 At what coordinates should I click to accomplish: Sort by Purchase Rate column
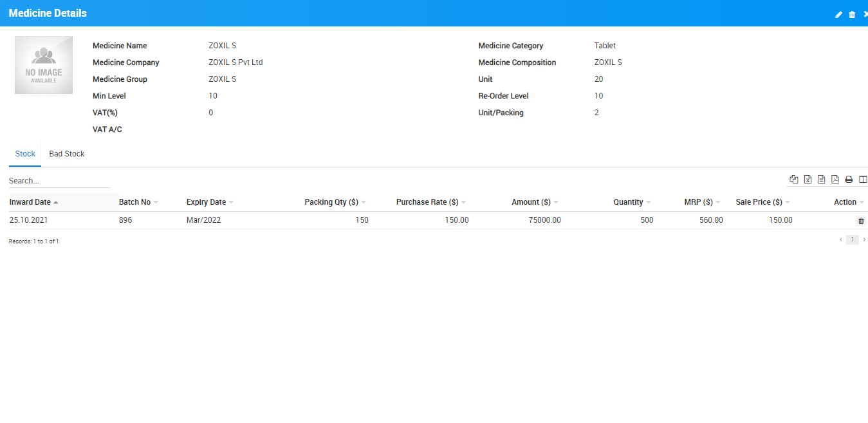tap(427, 202)
